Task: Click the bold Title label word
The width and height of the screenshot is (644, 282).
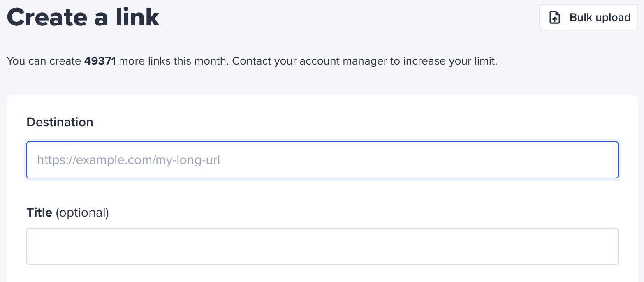Action: (39, 213)
